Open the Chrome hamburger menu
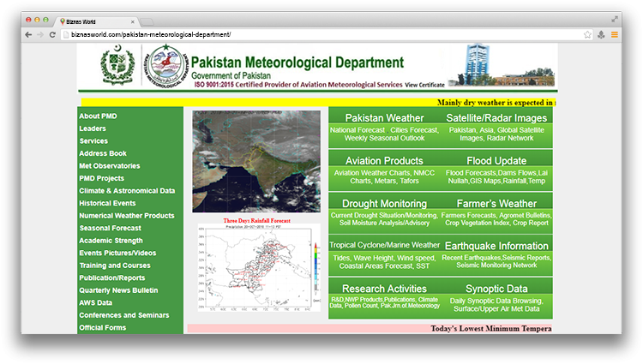The height and width of the screenshot is (364, 643). (x=615, y=34)
